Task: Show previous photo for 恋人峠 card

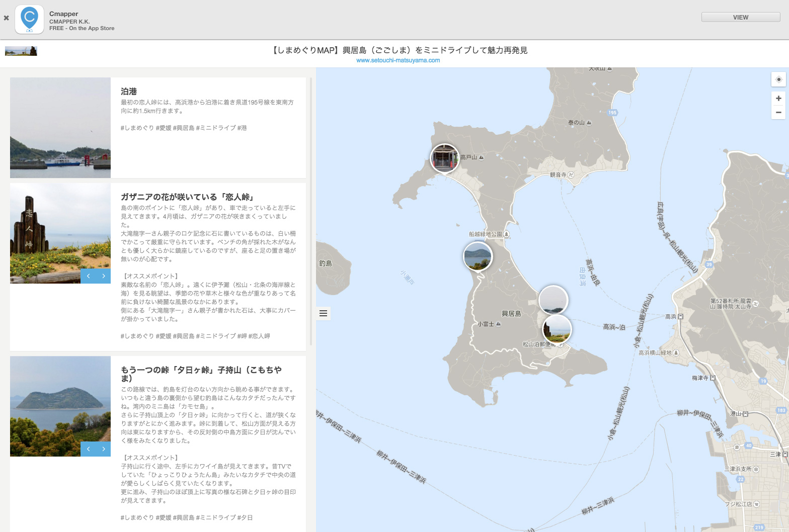Action: 88,276
